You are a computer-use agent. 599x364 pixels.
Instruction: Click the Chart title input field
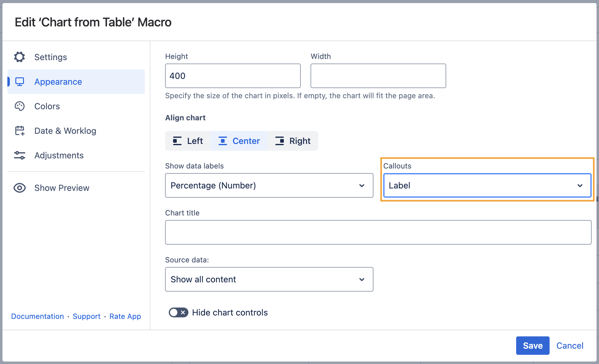[x=378, y=232]
